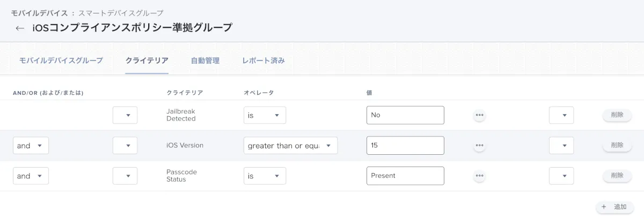Click the back arrow beside the group title
644x219 pixels.
point(20,28)
